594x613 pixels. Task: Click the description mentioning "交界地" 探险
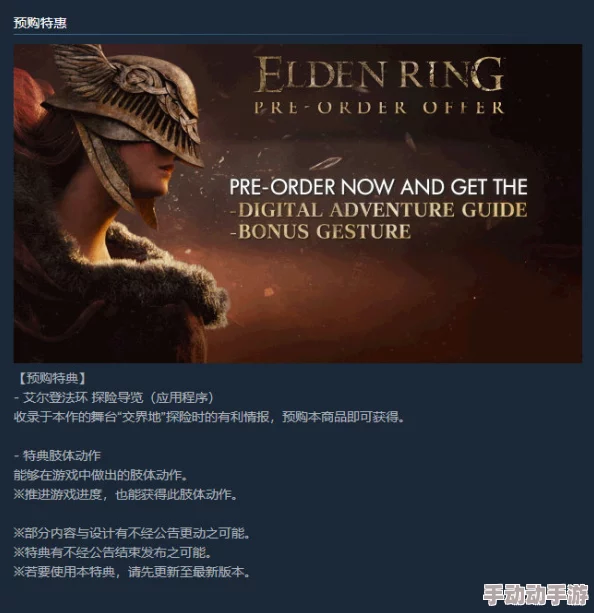[209, 417]
